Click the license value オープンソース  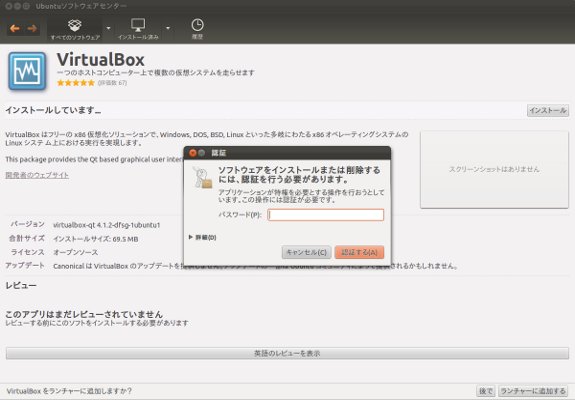[x=76, y=252]
